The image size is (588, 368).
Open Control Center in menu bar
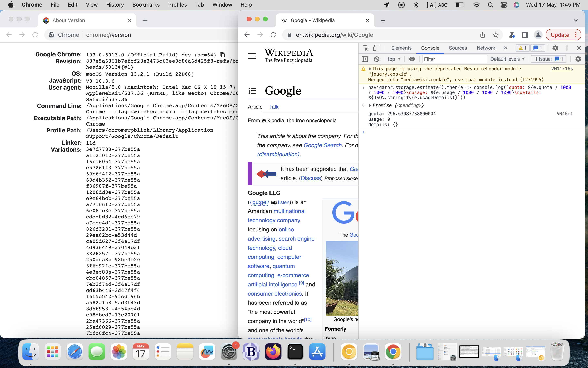click(504, 5)
